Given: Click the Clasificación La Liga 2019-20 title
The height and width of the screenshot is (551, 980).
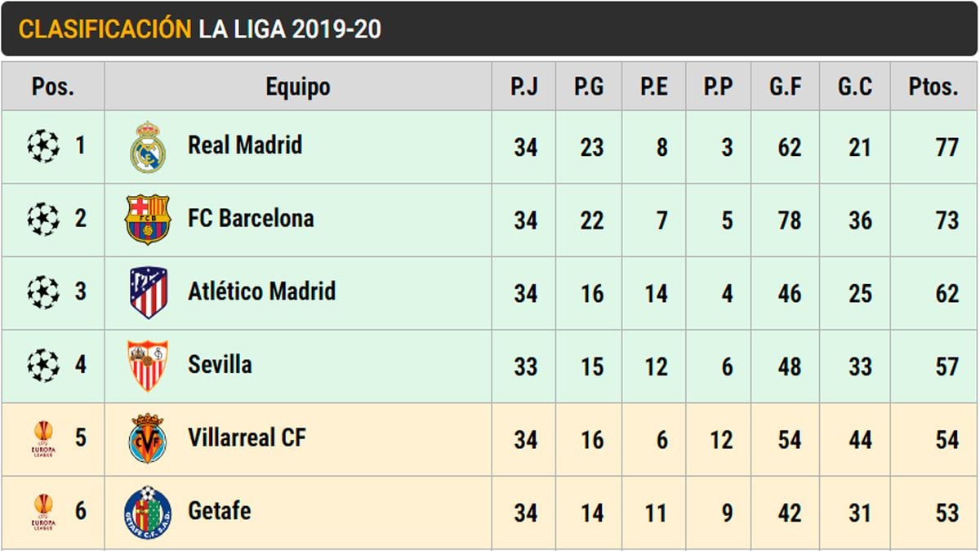Looking at the screenshot, I should click(200, 30).
